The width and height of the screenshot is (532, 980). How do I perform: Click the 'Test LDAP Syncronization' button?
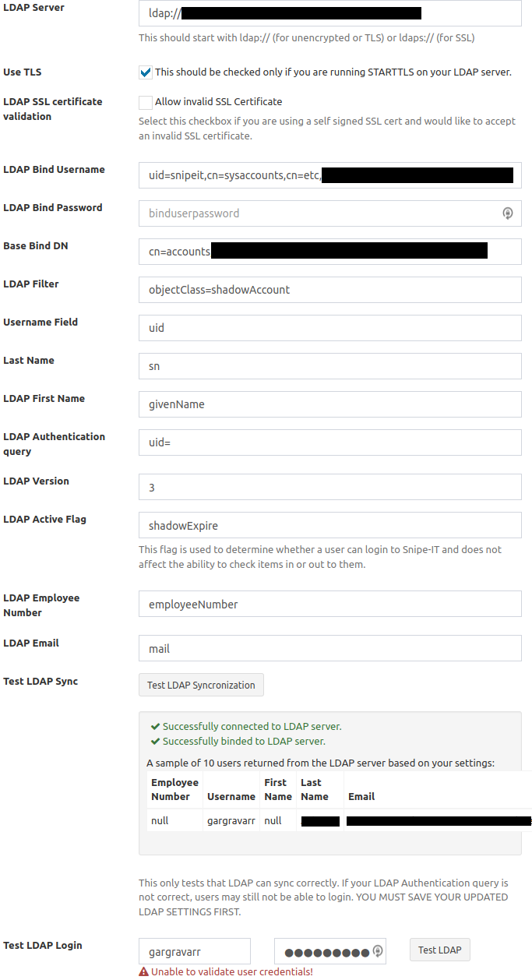pos(201,685)
